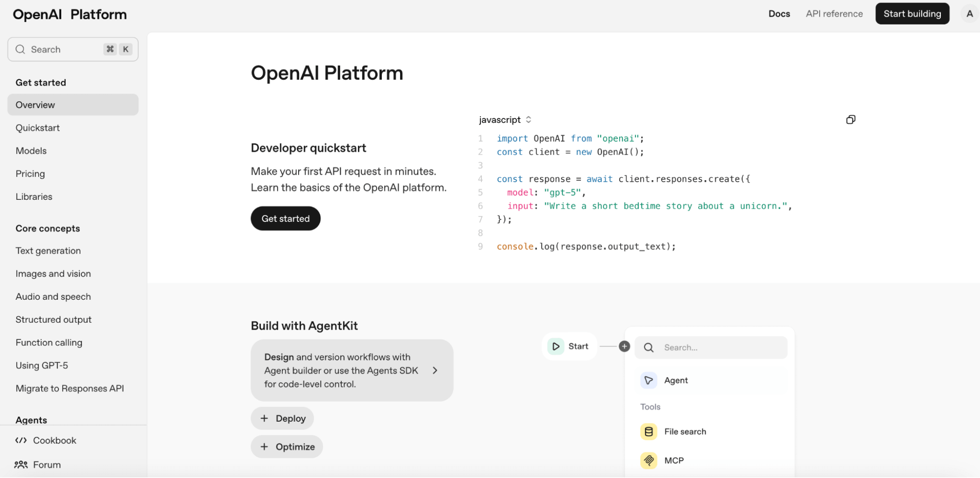Click the Cookbook code brackets icon
The image size is (980, 478).
21,440
